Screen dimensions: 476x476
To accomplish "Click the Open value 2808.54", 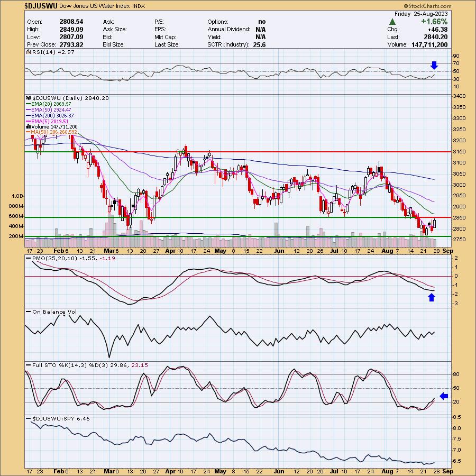I will pyautogui.click(x=71, y=22).
